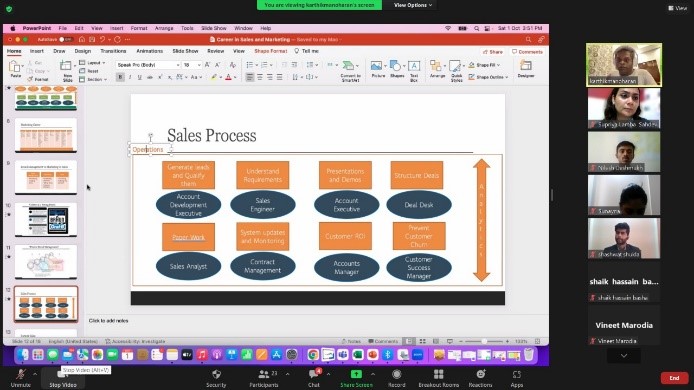694x390 pixels.
Task: Open the font name combo box
Action: pos(148,65)
